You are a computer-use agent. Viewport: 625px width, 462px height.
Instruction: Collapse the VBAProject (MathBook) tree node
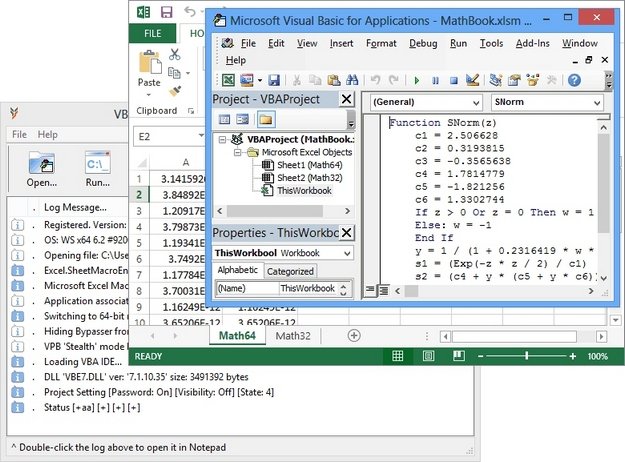(x=222, y=139)
